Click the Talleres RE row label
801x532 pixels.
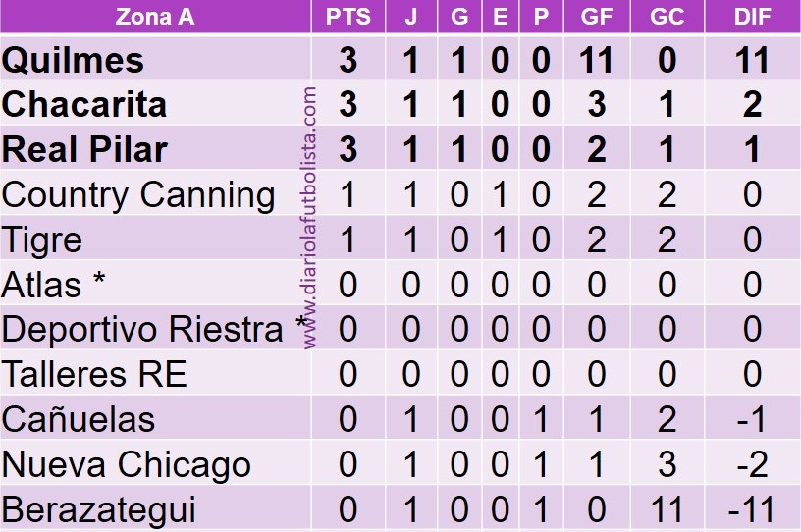click(x=94, y=375)
